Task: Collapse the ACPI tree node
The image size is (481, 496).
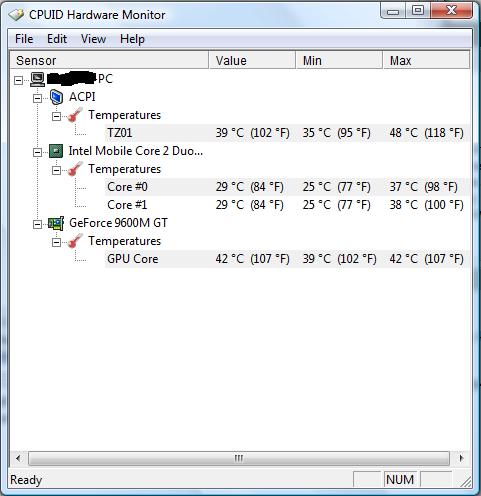Action: [x=38, y=98]
